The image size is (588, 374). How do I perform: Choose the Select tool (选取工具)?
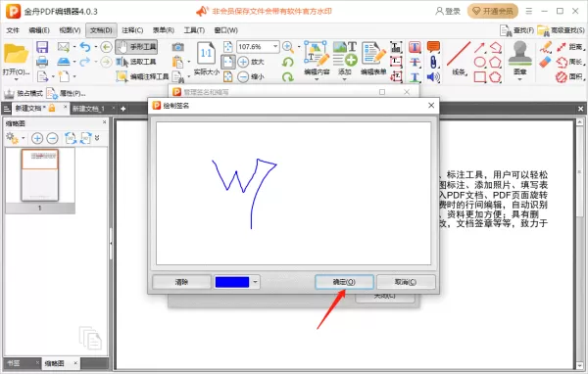tap(136, 62)
